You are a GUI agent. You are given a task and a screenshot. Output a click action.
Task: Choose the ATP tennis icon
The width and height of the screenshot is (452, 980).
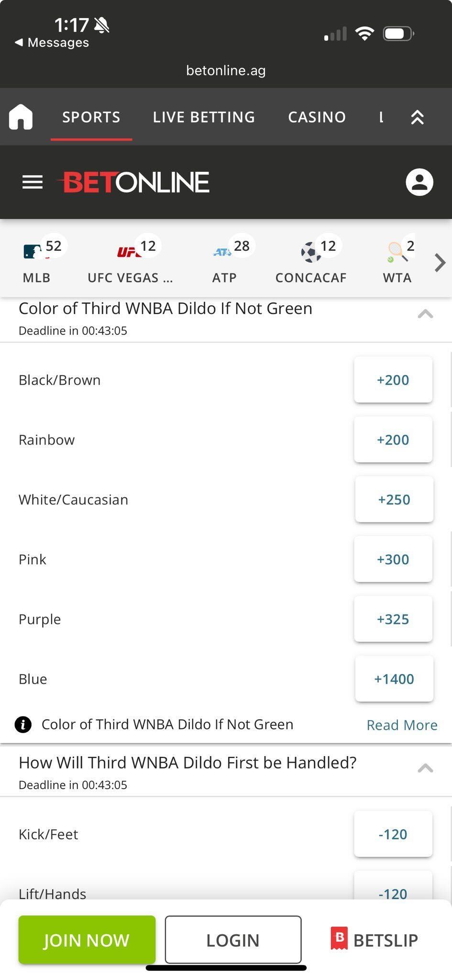click(x=222, y=251)
